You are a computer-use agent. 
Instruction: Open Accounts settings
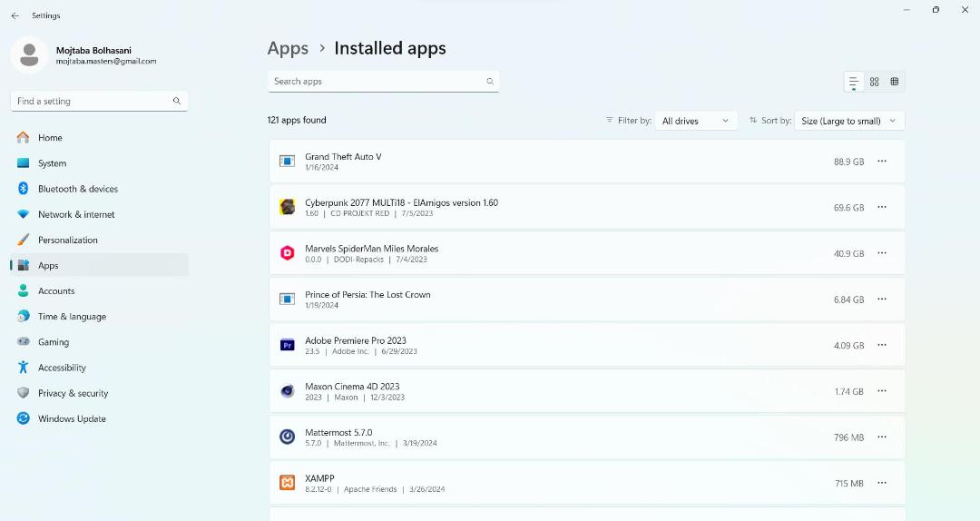pyautogui.click(x=100, y=290)
